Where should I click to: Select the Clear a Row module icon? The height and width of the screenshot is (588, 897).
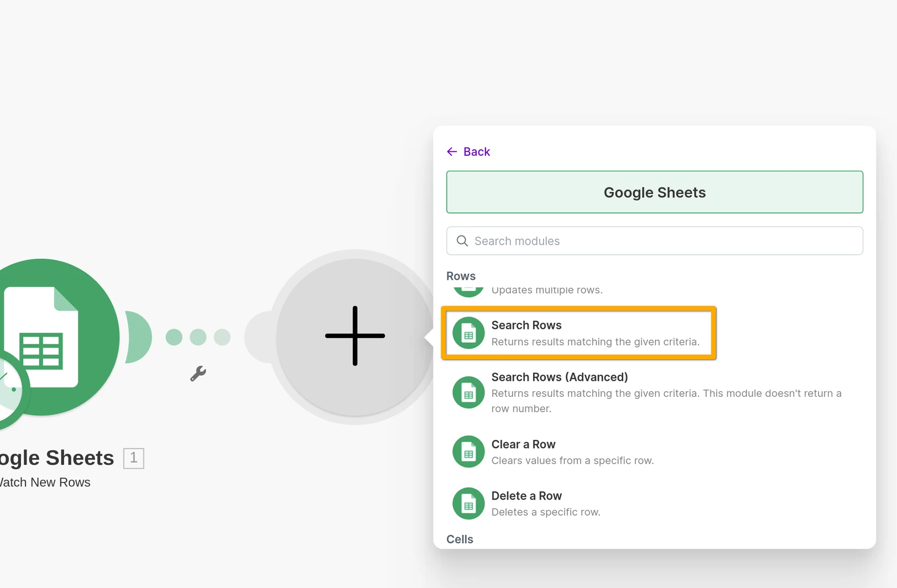click(x=468, y=452)
